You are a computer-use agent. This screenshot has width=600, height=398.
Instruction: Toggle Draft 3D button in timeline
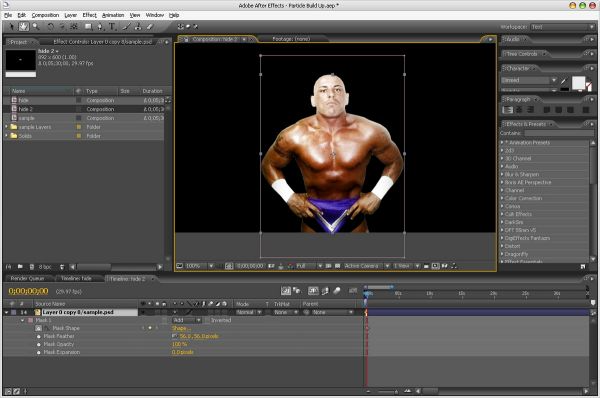[x=297, y=291]
